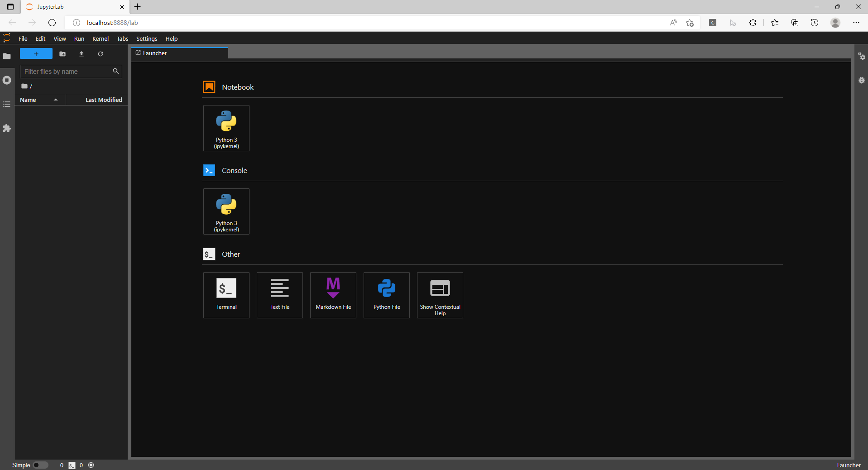Close the JupyterLab browser tab

[x=122, y=7]
